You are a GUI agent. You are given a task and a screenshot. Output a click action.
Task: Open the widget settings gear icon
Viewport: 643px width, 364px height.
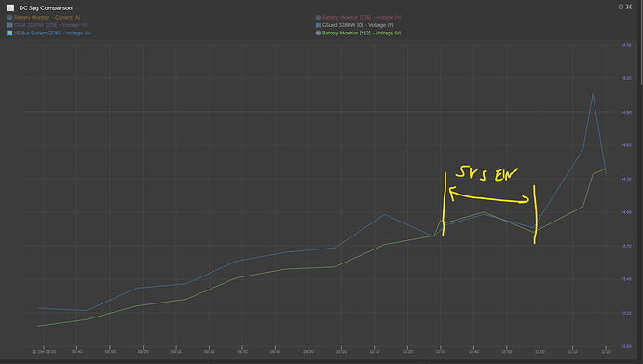click(621, 7)
